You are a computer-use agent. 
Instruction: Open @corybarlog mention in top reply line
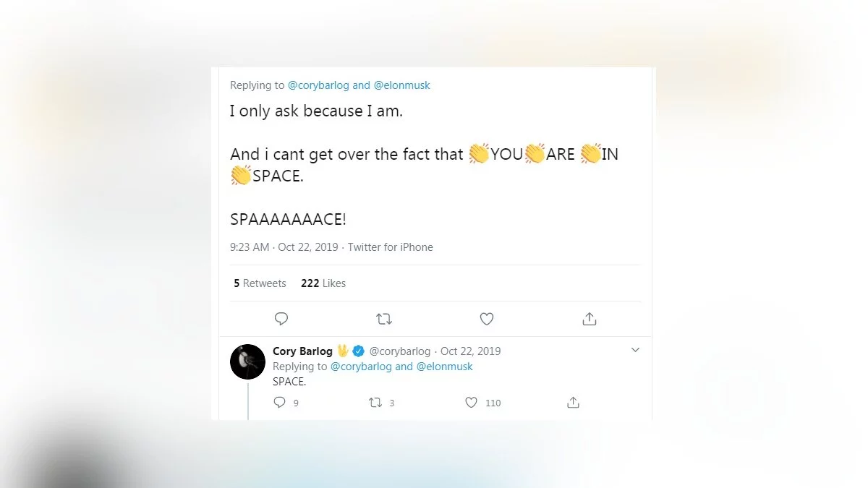[x=318, y=85]
